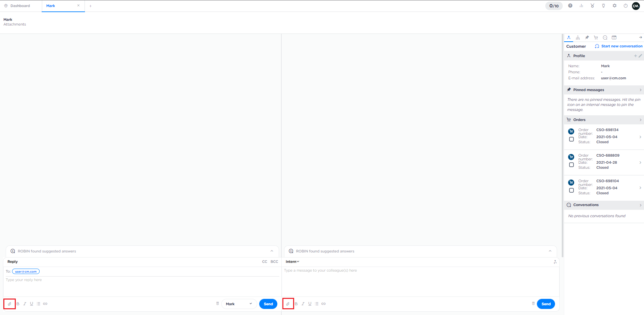Toggle bold formatting in the reply editor

pos(18,304)
